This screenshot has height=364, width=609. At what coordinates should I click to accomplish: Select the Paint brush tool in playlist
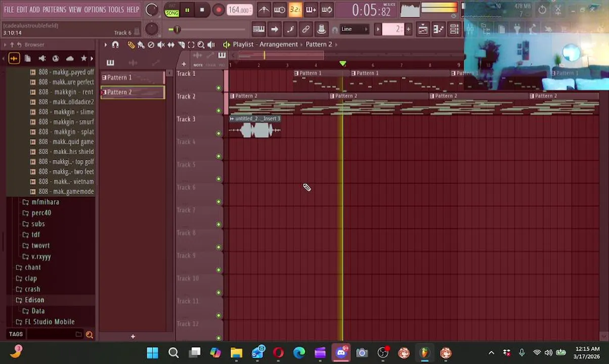point(141,45)
